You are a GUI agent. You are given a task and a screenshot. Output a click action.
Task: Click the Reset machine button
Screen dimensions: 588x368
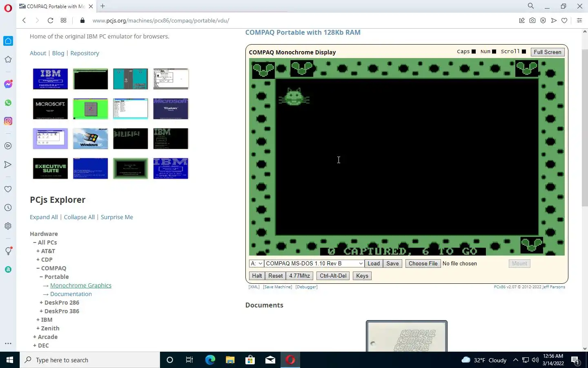(276, 276)
